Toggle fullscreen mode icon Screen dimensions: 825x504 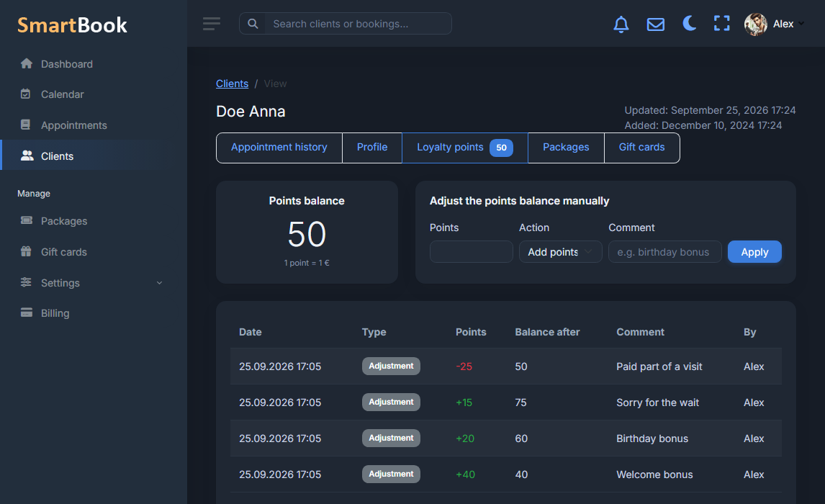tap(722, 23)
